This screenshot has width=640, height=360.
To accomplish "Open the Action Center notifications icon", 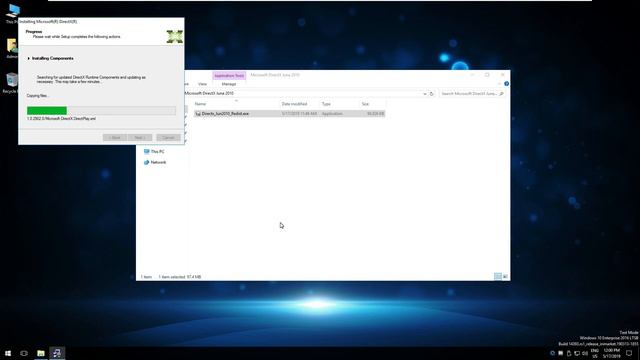I will 629,353.
